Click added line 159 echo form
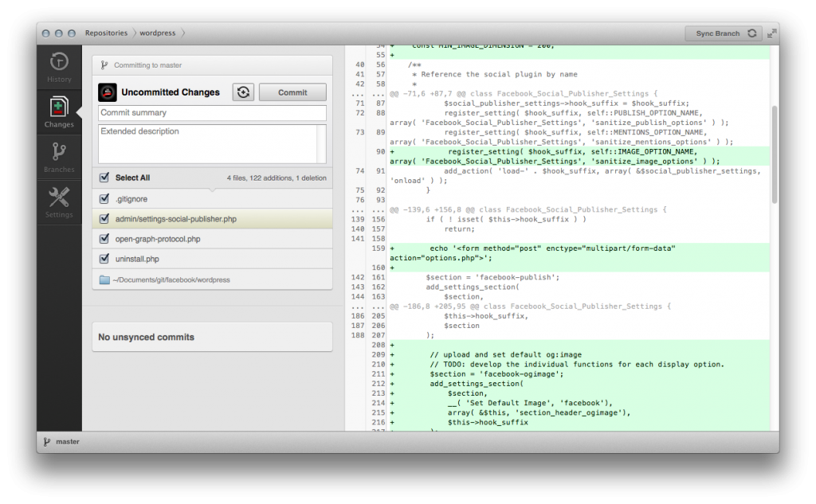This screenshot has height=504, width=816. [x=579, y=253]
